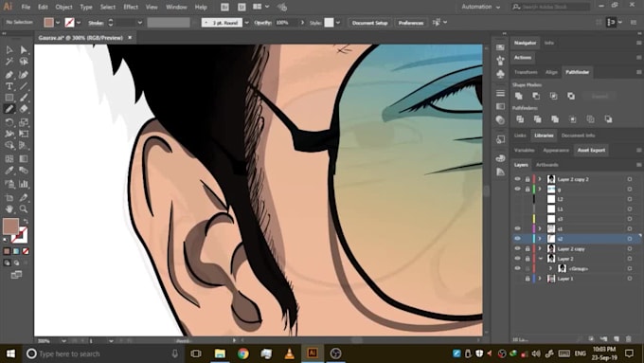
Task: Hide the s1 layer
Action: (x=517, y=228)
